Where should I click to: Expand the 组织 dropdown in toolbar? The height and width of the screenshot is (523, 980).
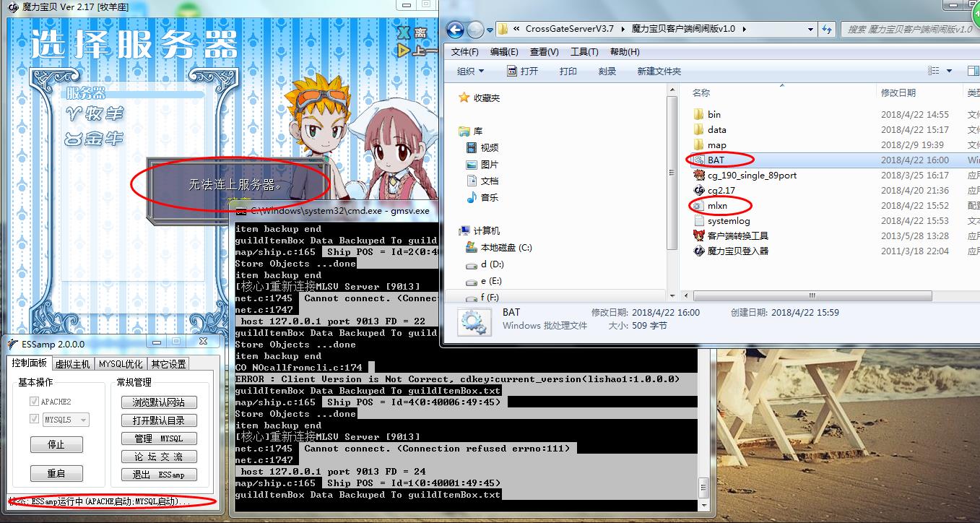point(470,71)
